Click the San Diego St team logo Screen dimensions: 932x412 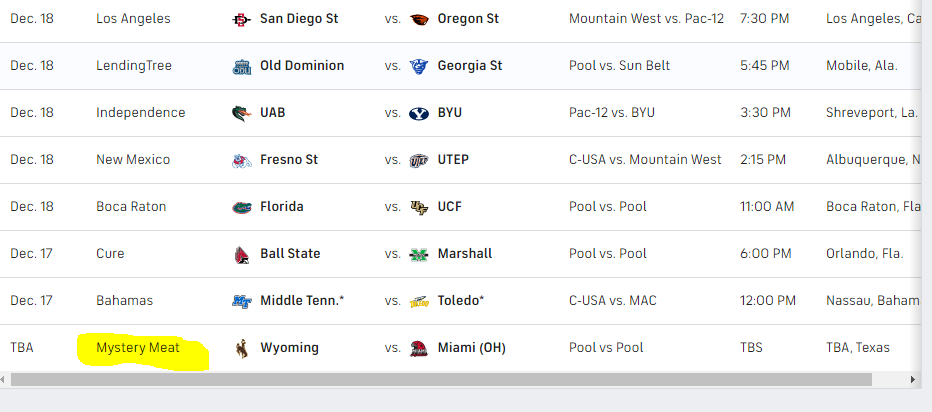[241, 20]
